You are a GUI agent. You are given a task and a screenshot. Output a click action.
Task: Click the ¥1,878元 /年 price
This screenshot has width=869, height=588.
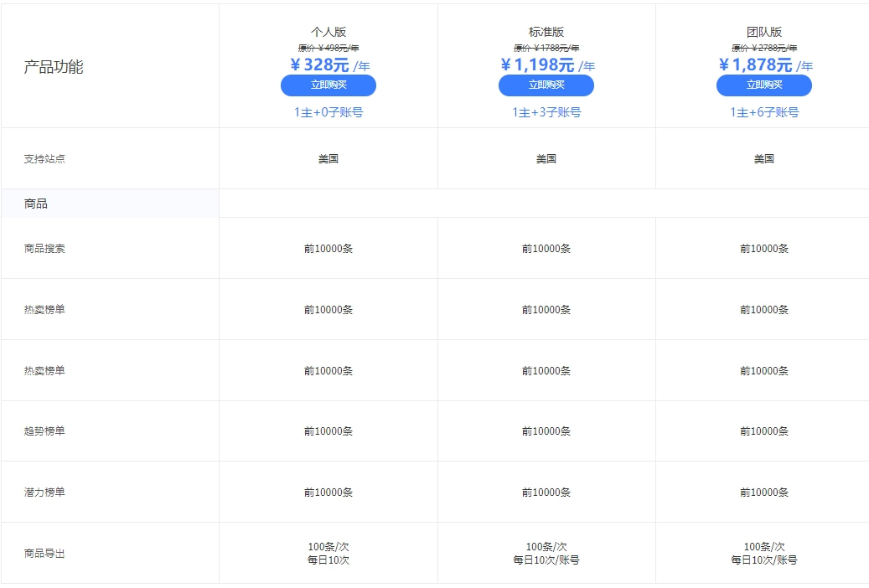point(765,64)
